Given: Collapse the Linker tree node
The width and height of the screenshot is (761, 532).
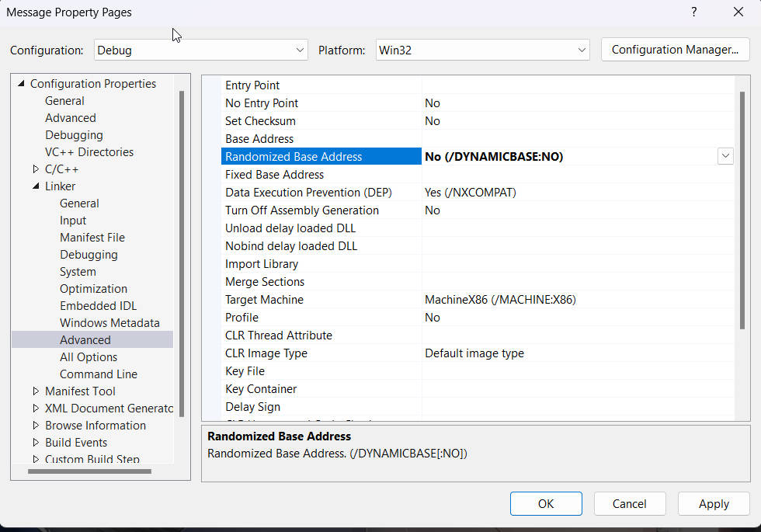Looking at the screenshot, I should coord(36,186).
